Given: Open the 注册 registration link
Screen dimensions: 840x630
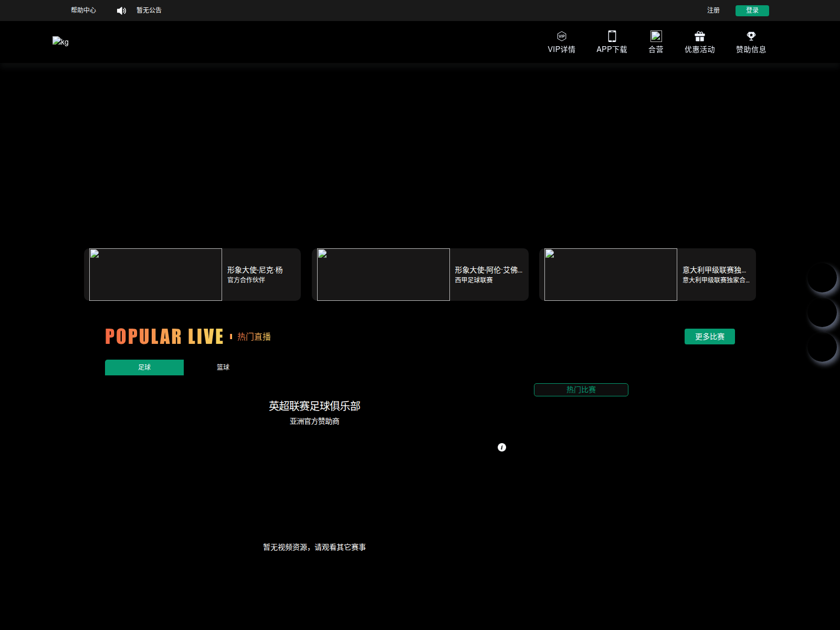Looking at the screenshot, I should [713, 10].
